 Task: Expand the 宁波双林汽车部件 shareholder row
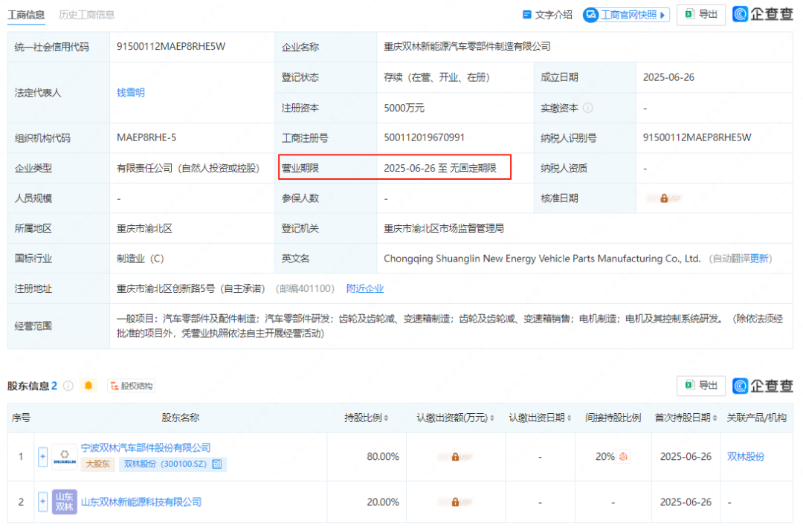(x=42, y=456)
